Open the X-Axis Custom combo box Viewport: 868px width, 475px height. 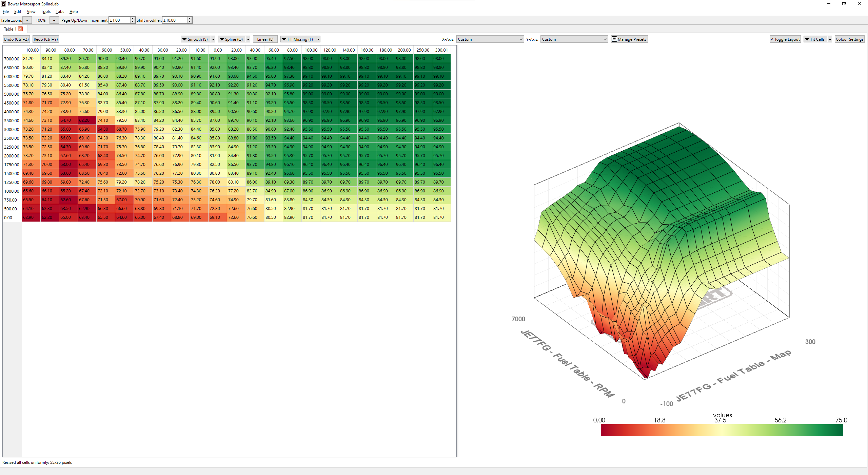[490, 39]
